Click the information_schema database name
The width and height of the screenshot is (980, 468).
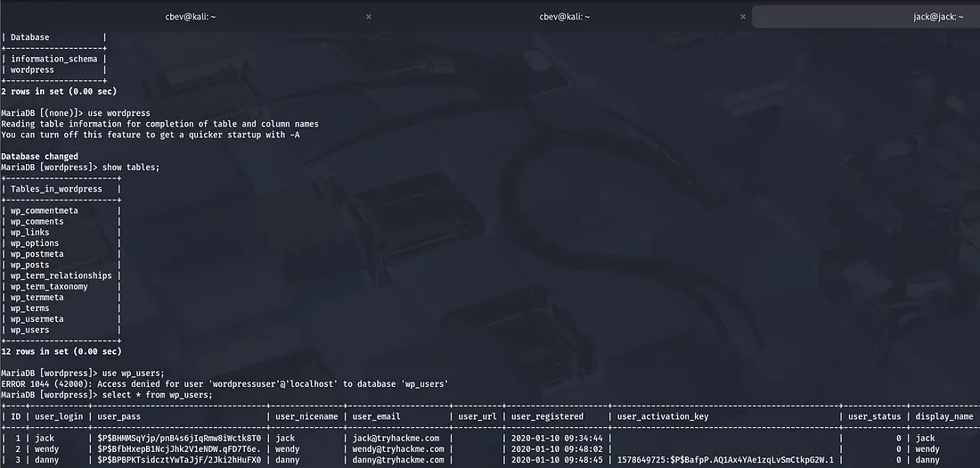click(53, 59)
